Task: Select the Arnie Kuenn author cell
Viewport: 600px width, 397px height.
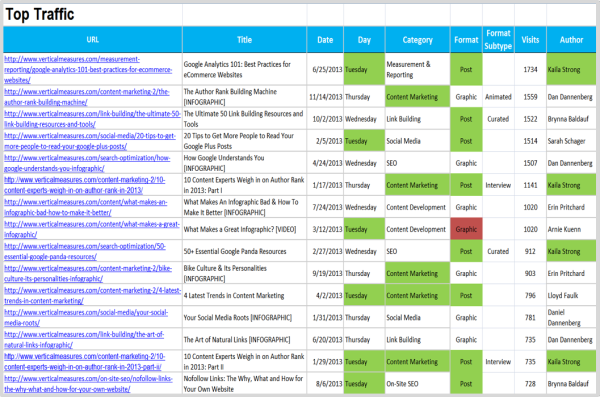Action: [x=571, y=229]
